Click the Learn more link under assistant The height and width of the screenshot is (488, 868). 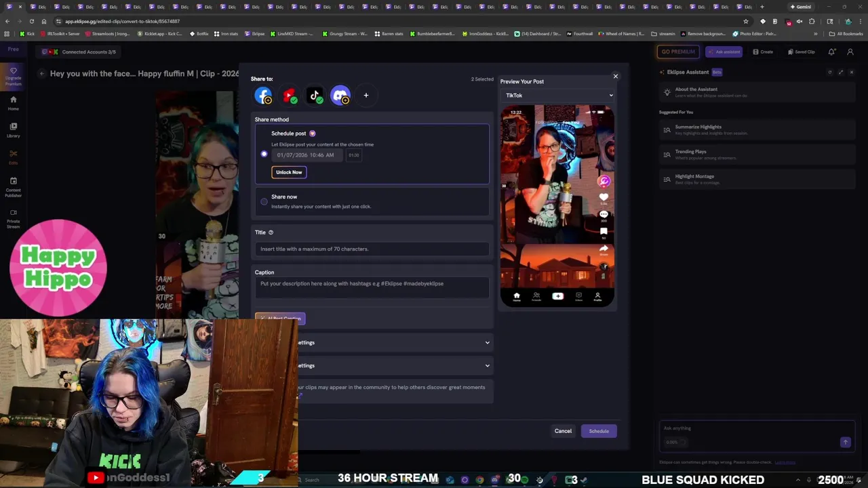(x=785, y=463)
